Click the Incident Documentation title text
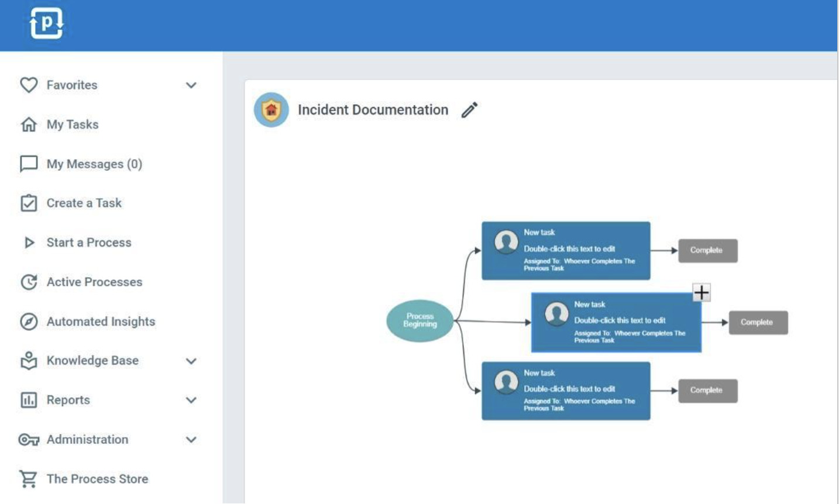The height and width of the screenshot is (504, 839). coord(373,110)
